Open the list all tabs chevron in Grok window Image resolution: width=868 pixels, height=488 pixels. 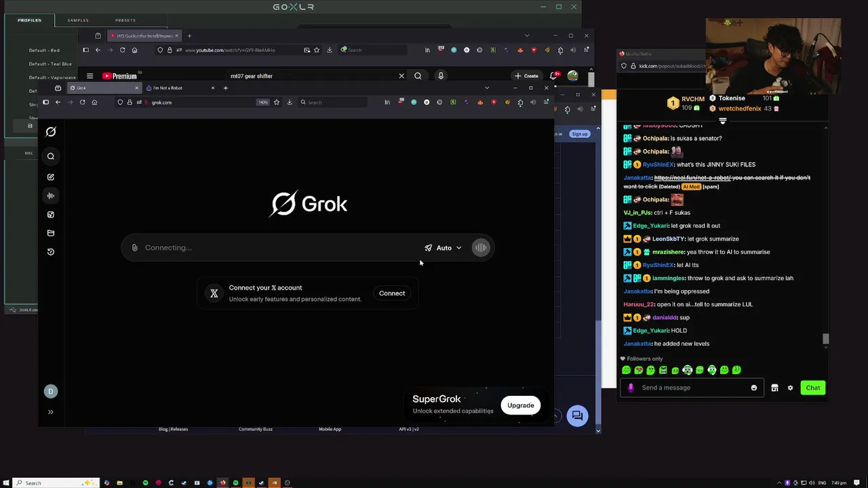[487, 88]
